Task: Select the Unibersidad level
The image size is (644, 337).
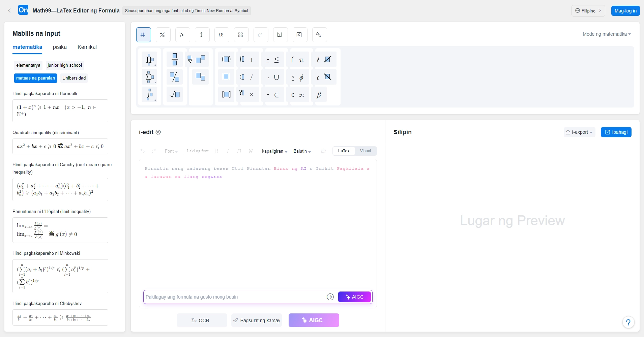Action: tap(74, 78)
